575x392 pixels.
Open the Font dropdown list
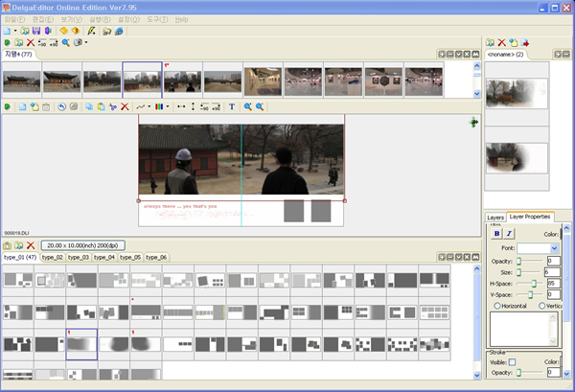coord(554,248)
